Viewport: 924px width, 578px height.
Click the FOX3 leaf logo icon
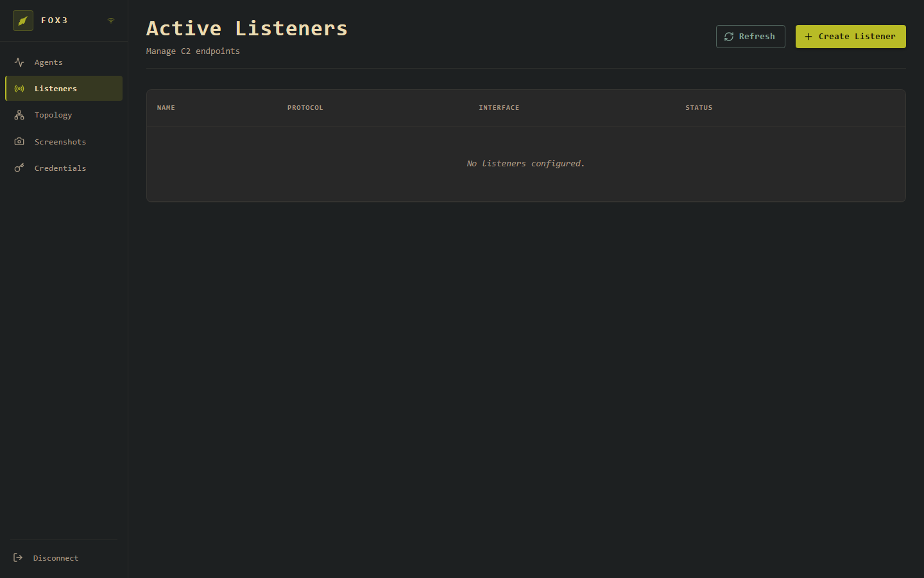coord(23,21)
